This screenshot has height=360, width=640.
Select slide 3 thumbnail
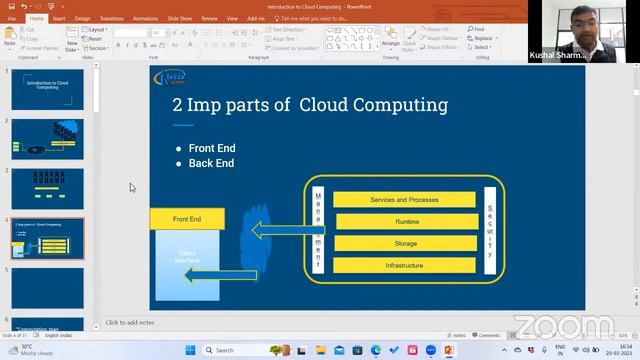click(x=47, y=189)
